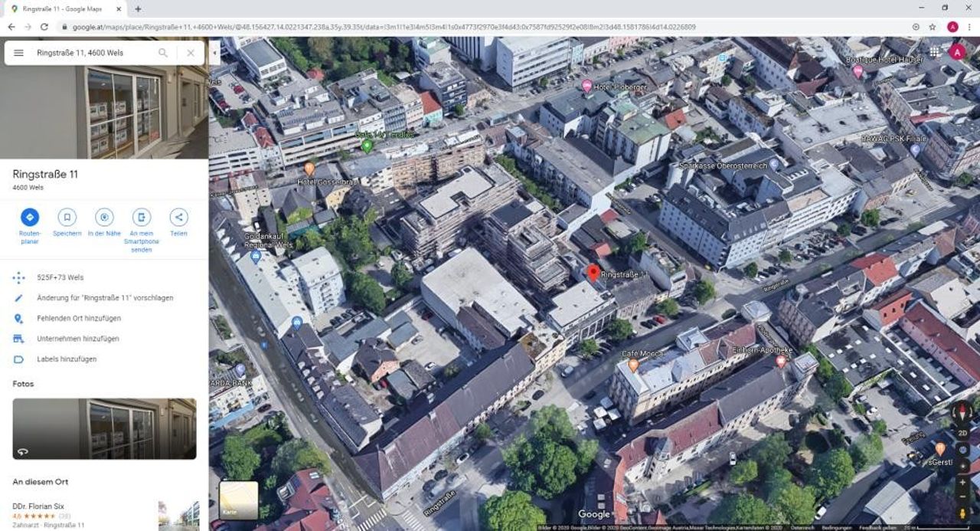980x531 pixels.
Task: Drop the Street View pegman
Action: coord(962,513)
